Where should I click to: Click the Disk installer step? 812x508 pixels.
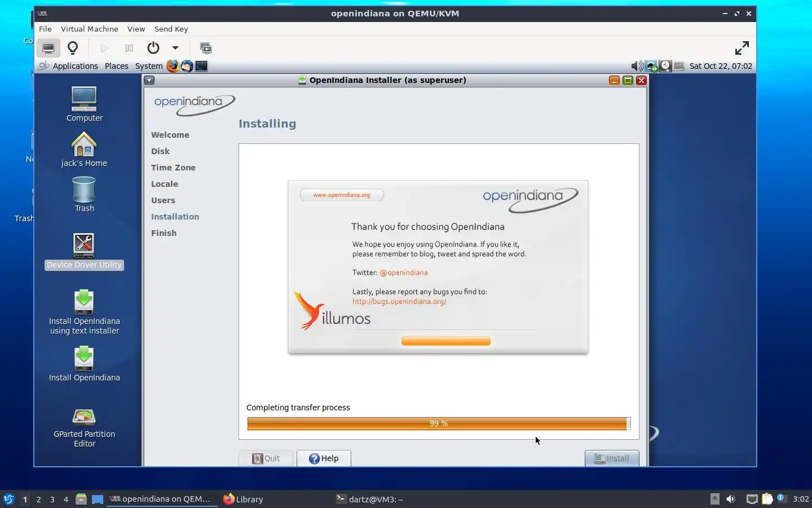point(160,151)
